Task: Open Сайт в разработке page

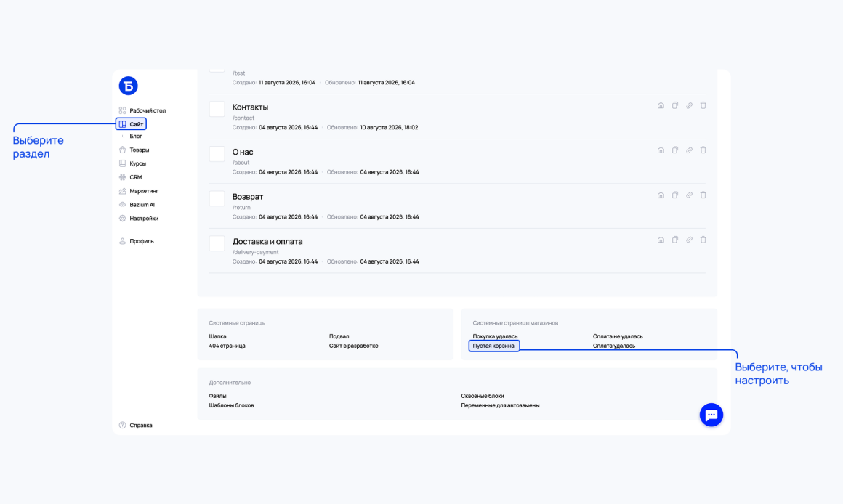Action: 354,346
